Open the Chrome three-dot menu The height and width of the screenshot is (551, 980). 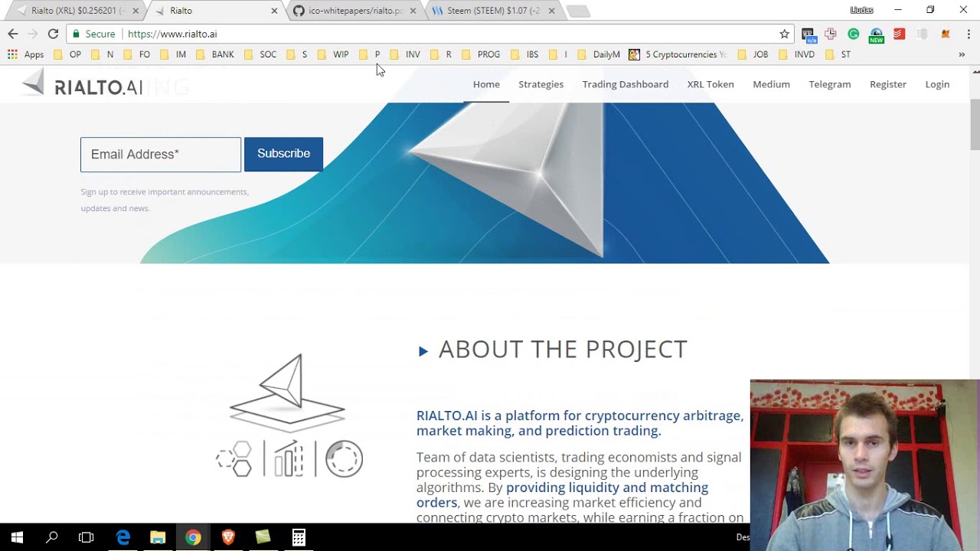969,34
